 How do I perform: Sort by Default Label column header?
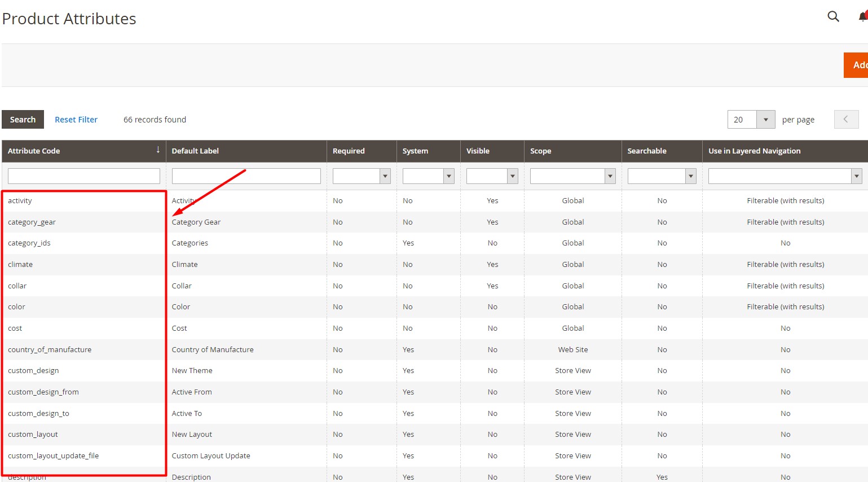195,151
